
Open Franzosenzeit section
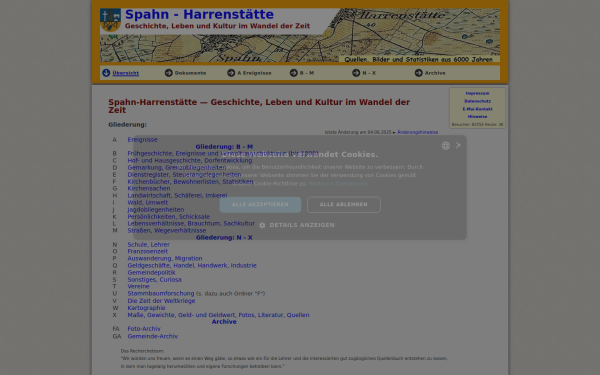click(x=147, y=251)
